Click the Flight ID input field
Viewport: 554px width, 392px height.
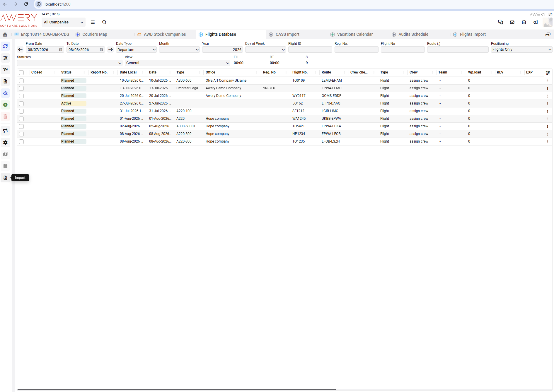coord(310,50)
